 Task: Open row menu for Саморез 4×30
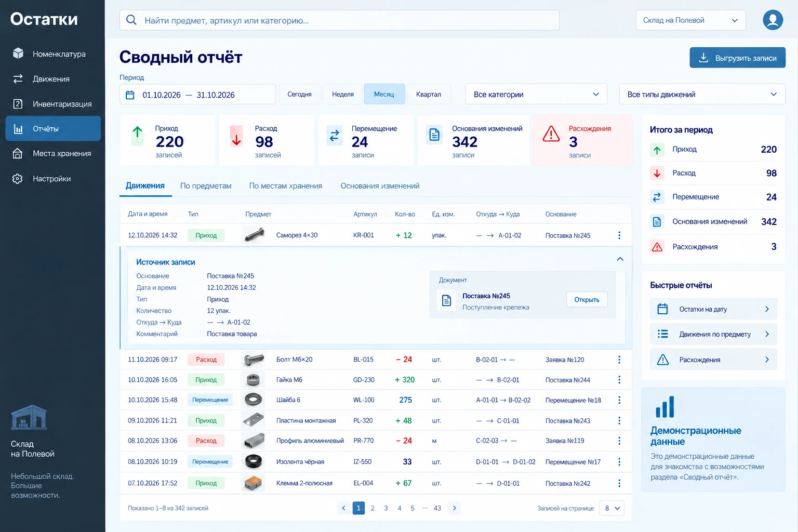(x=619, y=235)
